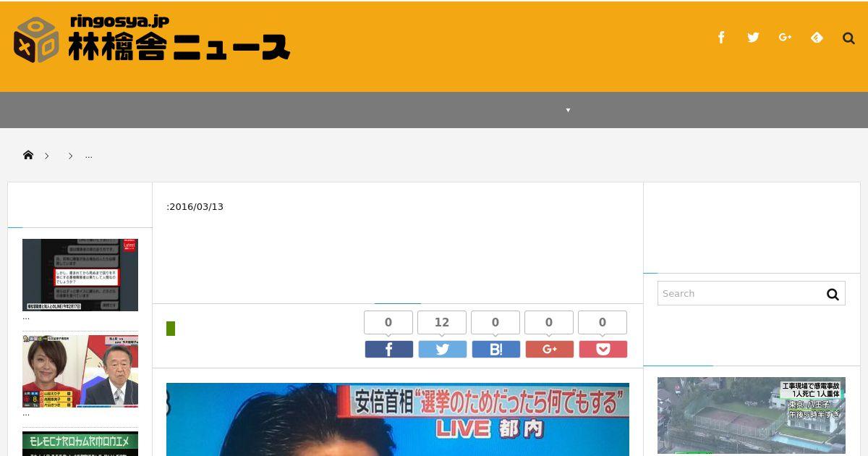Share article via blue Facebook button

click(x=389, y=350)
